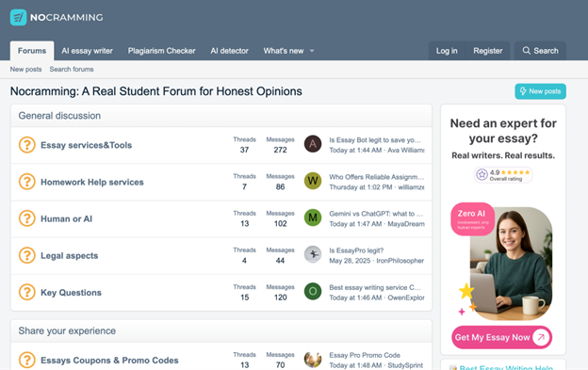Open 'Is EssayPro legit?' thread
Viewport: 588px width, 370px height.
pyautogui.click(x=356, y=250)
